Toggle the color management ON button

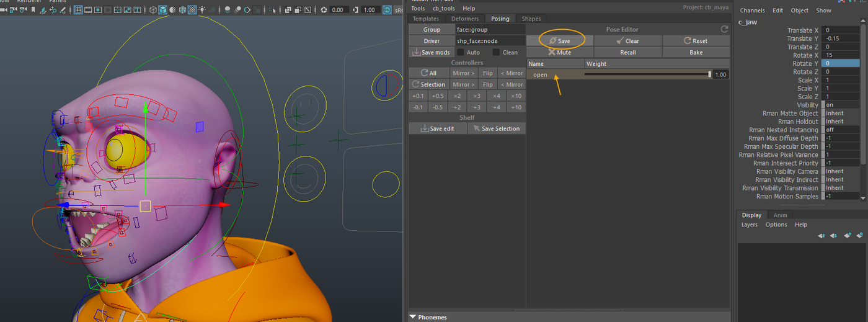click(x=387, y=10)
